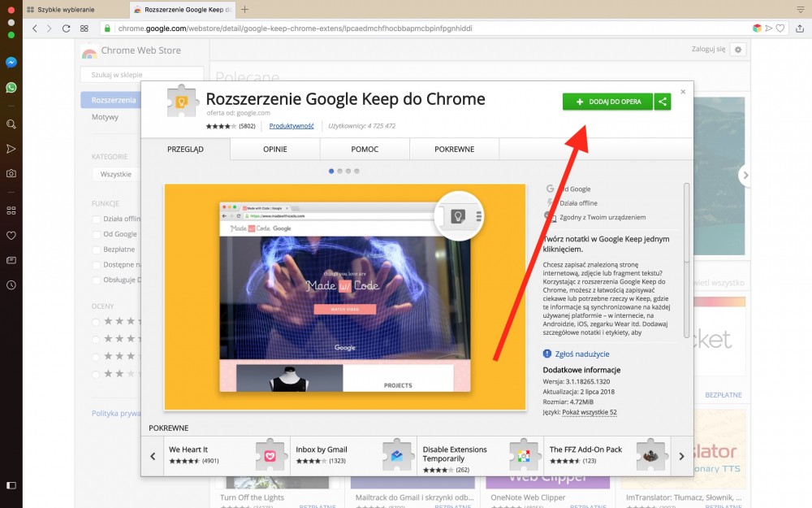The width and height of the screenshot is (812, 508).
Task: Check the Od Google filter
Action: 96,234
